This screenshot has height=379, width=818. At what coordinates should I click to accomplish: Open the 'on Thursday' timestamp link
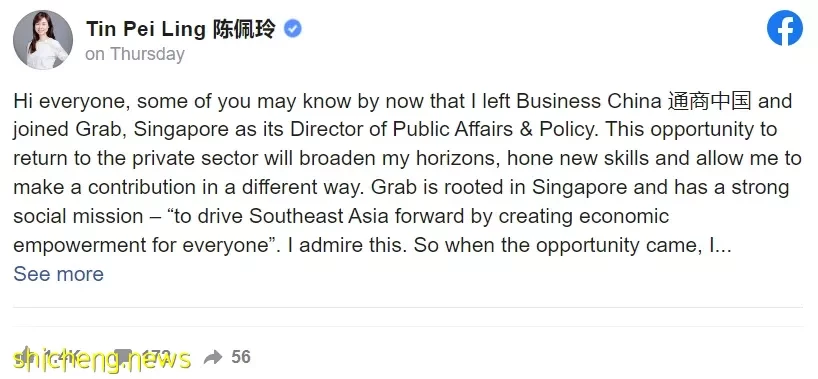pos(135,54)
